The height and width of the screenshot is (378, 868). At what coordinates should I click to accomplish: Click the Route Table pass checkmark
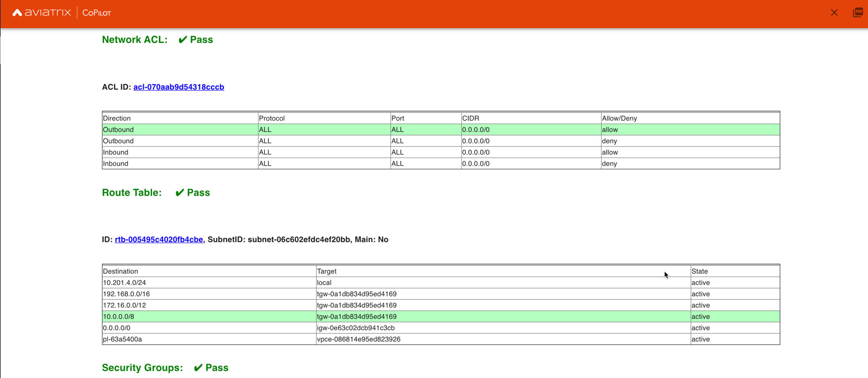tap(180, 193)
